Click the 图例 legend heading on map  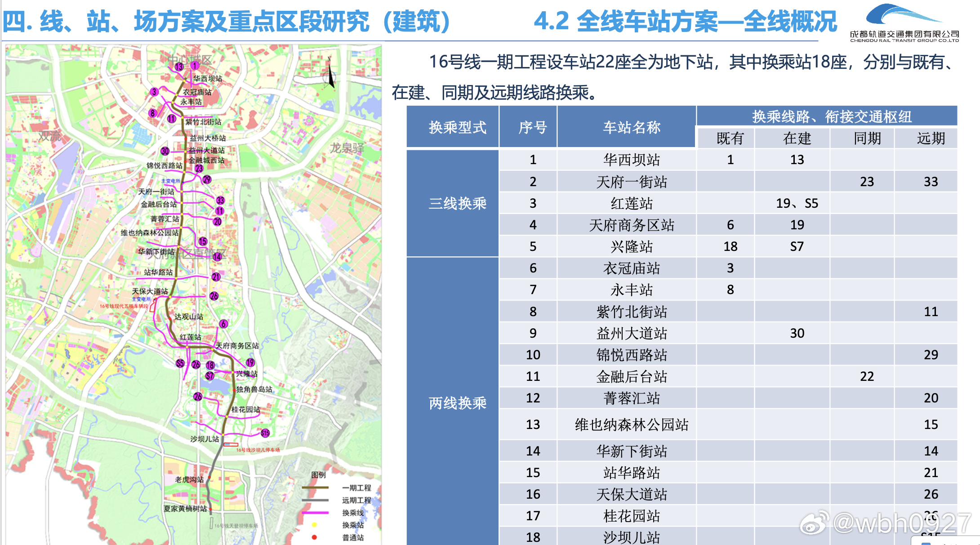[319, 475]
